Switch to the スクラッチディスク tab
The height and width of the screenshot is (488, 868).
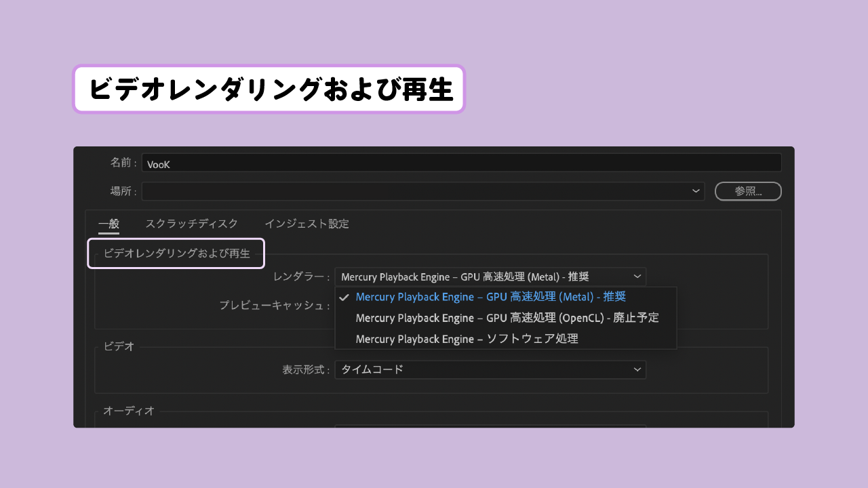191,224
